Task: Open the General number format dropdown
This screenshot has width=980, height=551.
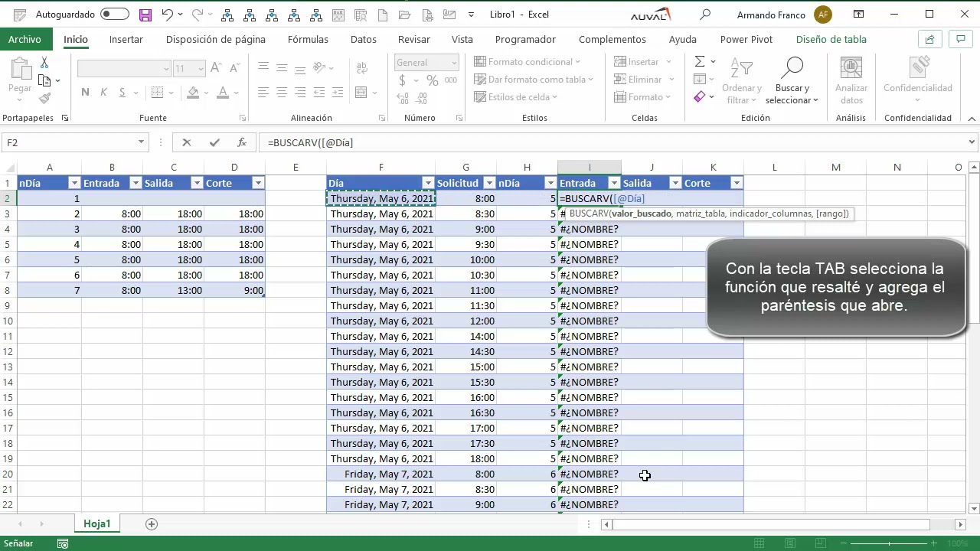Action: point(454,63)
